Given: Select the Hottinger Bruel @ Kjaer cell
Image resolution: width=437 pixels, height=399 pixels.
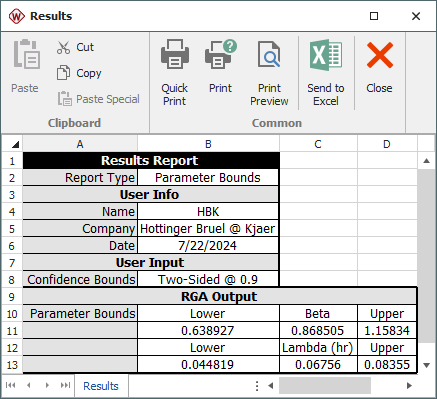Looking at the screenshot, I should [x=208, y=229].
